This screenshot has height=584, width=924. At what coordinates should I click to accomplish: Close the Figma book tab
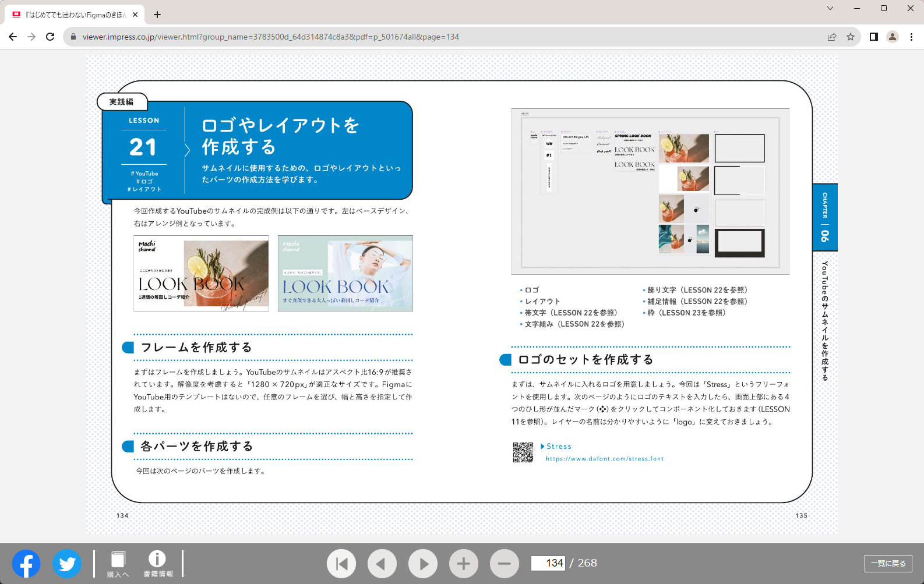tap(136, 15)
